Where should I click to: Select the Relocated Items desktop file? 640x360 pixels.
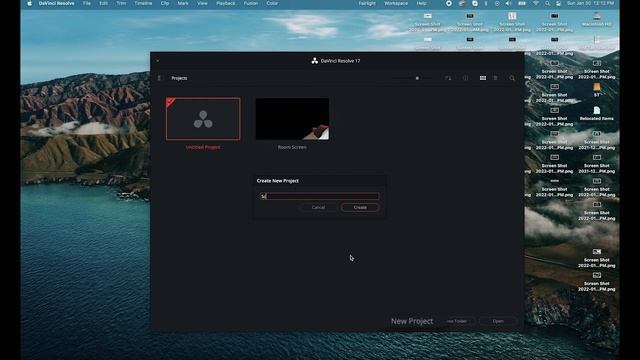[x=597, y=113]
